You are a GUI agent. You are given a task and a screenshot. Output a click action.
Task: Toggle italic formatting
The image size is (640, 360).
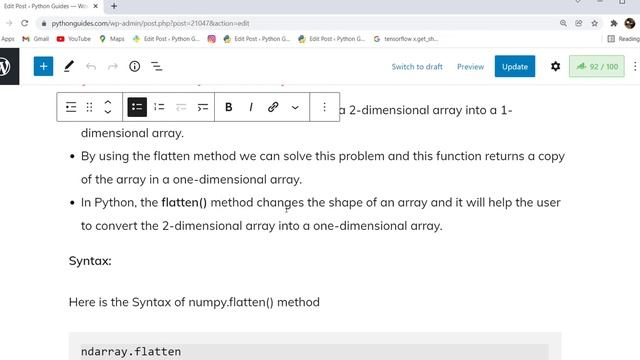tap(251, 107)
